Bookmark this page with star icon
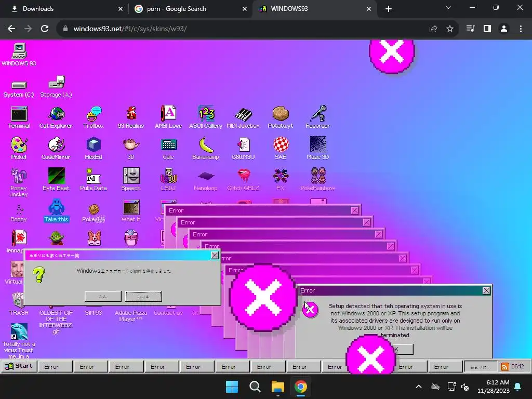The width and height of the screenshot is (532, 399). [x=450, y=29]
